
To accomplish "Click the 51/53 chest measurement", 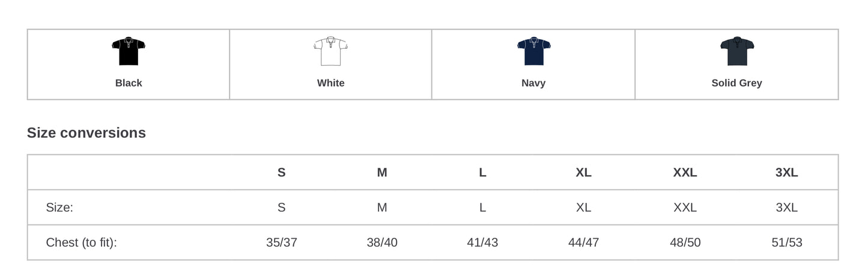I will (786, 242).
